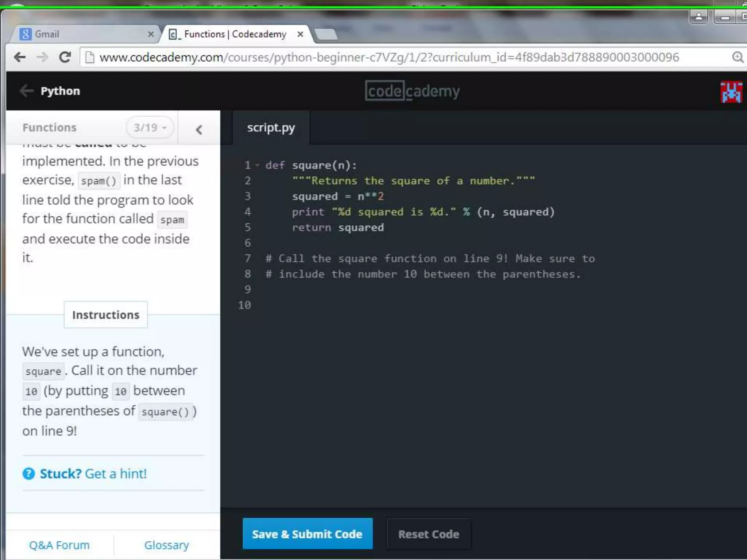Viewport: 747px width, 560px height.
Task: Click Save & Submit Code button
Action: 307,534
